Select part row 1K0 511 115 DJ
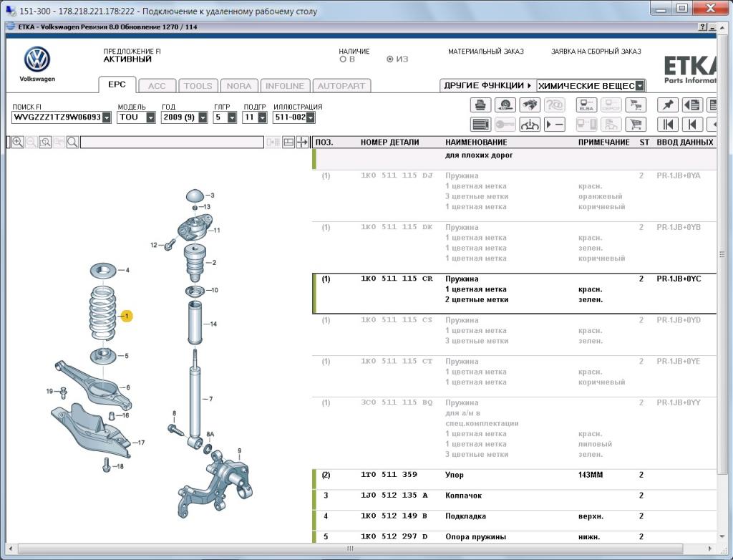The image size is (733, 560). [514, 195]
